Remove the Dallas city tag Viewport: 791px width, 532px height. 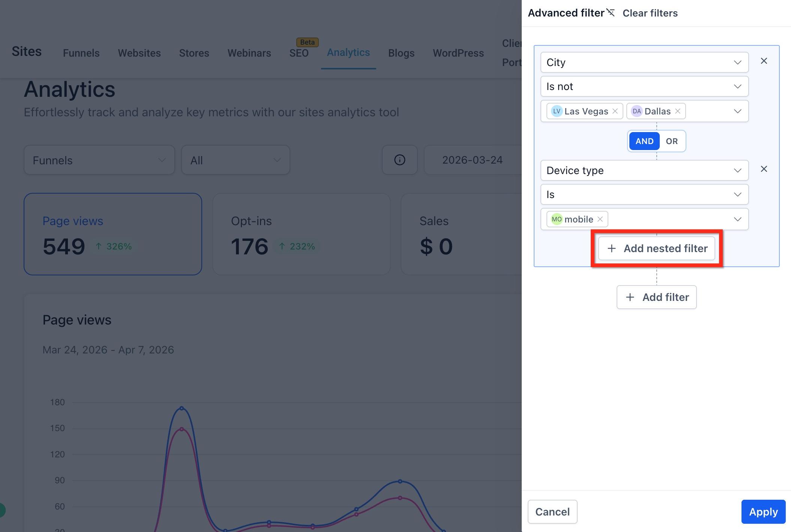pyautogui.click(x=678, y=111)
